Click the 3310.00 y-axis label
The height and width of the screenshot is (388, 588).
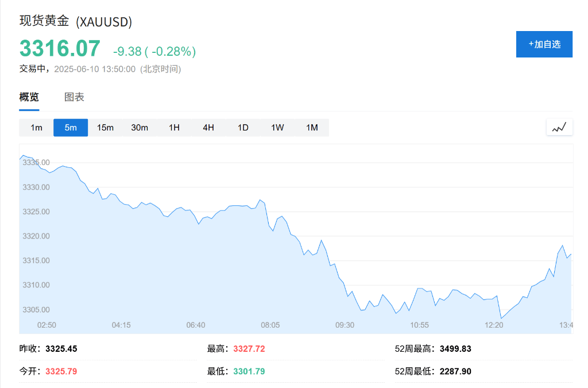(x=36, y=285)
